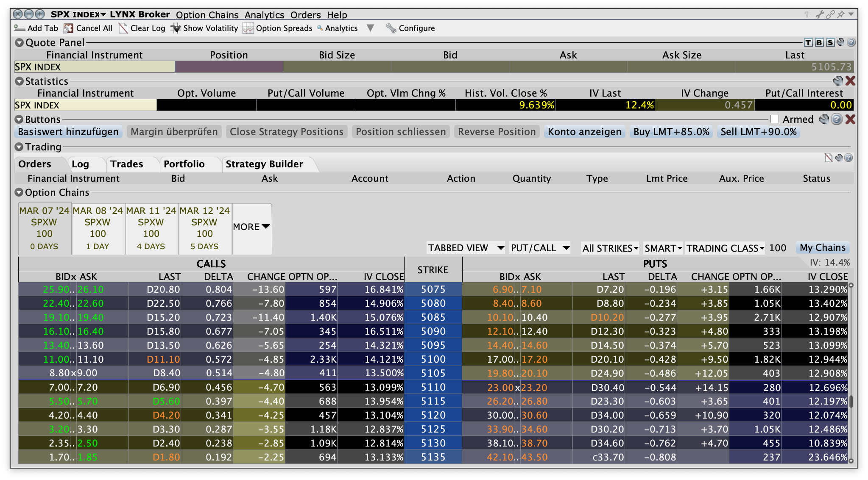Screen dimensions: 868x480
Task: Click the Quote Panel T icon
Action: pyautogui.click(x=808, y=42)
